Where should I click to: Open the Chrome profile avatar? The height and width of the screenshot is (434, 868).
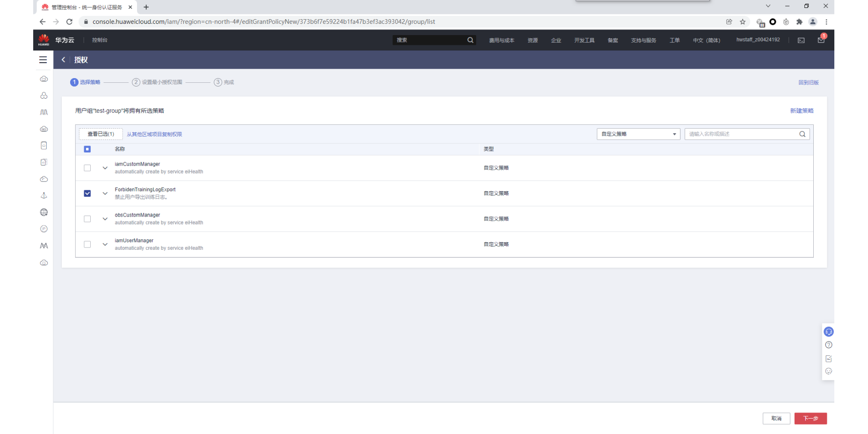pyautogui.click(x=813, y=22)
